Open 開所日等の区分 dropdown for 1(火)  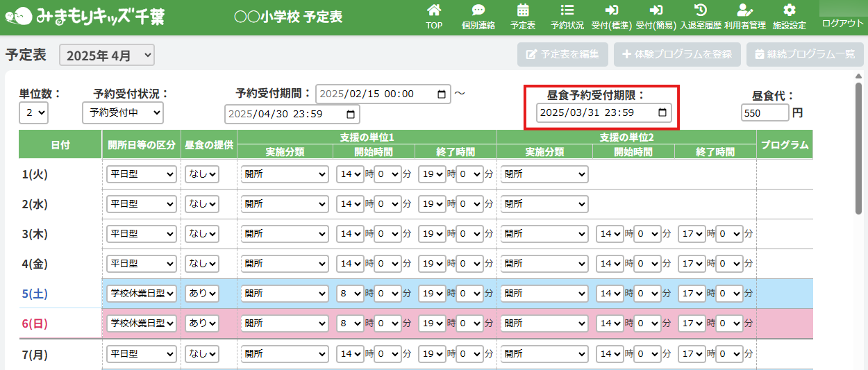pyautogui.click(x=141, y=174)
